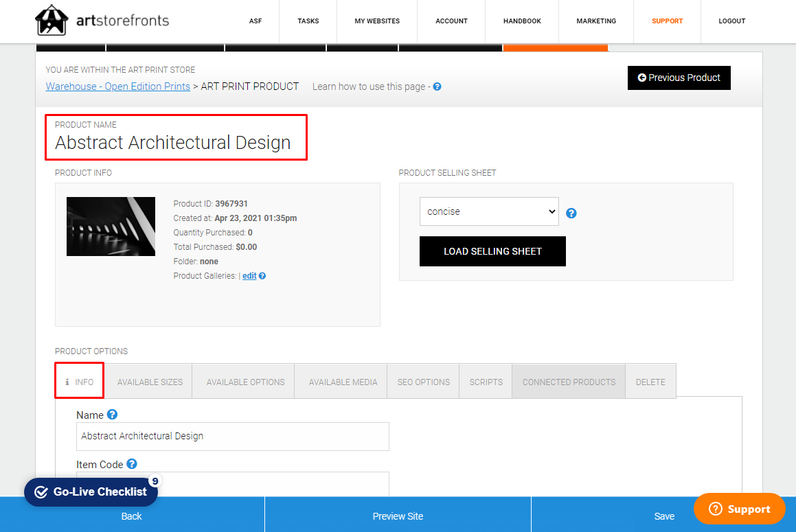Click help icon next to Learn how to use

(437, 87)
